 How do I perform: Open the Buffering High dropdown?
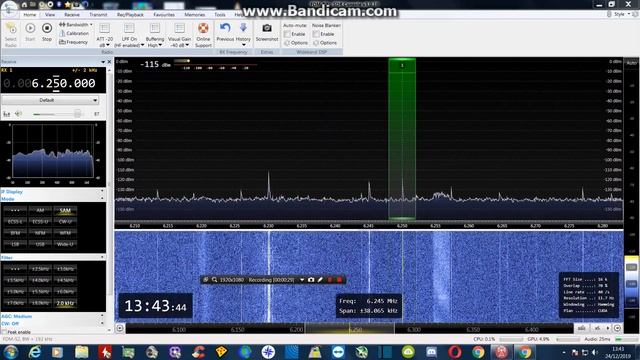coord(155,35)
